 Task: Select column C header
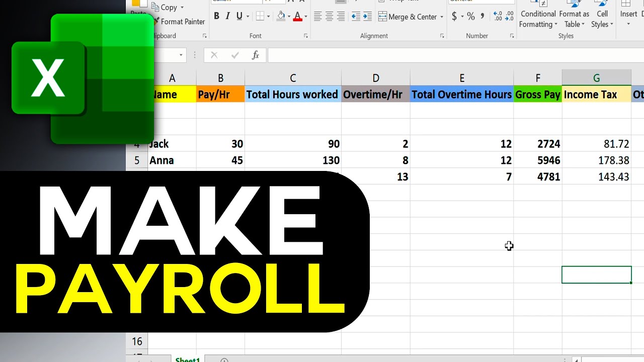click(x=293, y=78)
